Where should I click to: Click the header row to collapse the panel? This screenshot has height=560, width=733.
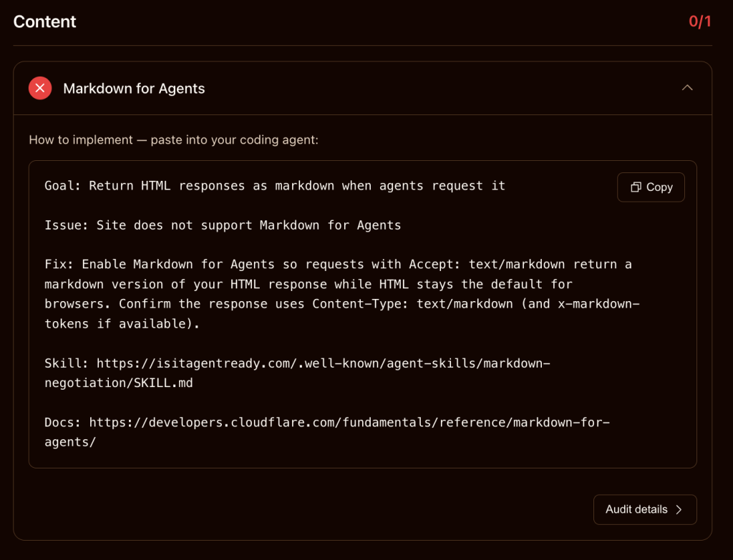tap(358, 87)
